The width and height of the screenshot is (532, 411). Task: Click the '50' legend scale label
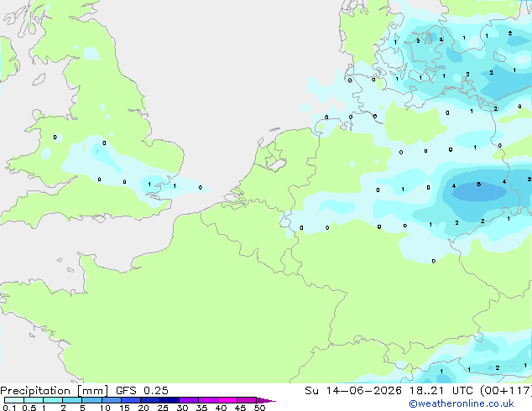[259, 408]
